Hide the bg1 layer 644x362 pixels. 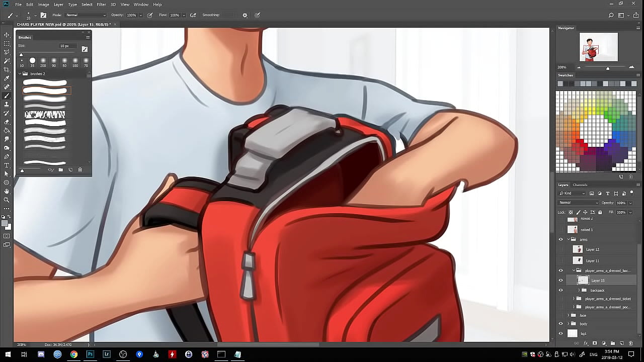(x=561, y=333)
